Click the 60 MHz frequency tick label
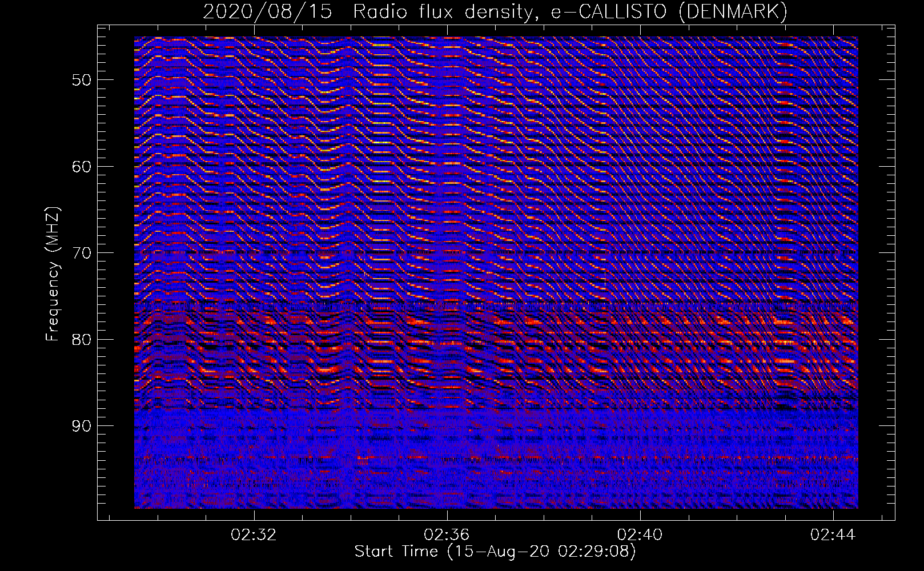924x571 pixels. click(x=82, y=166)
